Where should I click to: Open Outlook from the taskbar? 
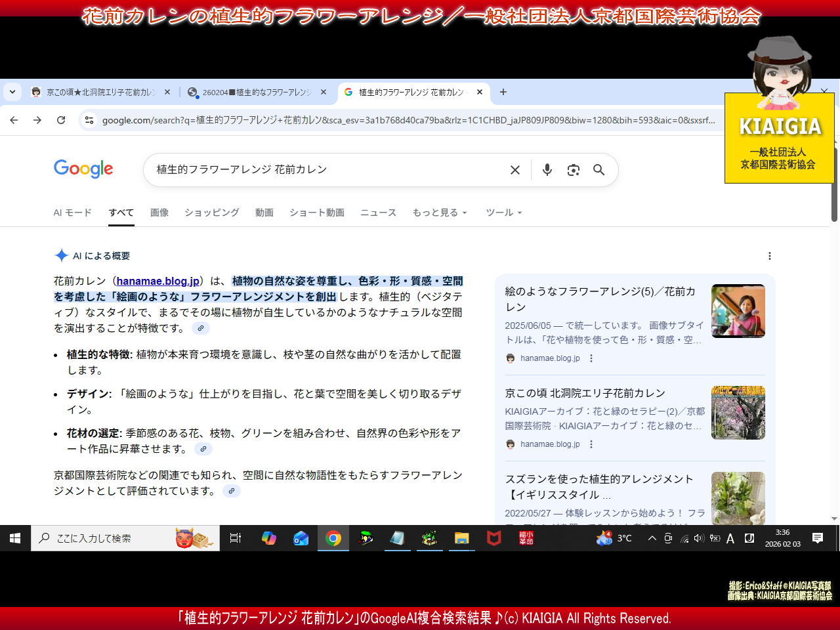click(x=301, y=538)
